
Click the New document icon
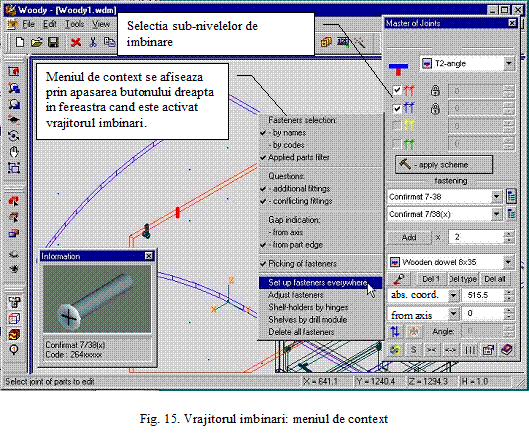20,43
